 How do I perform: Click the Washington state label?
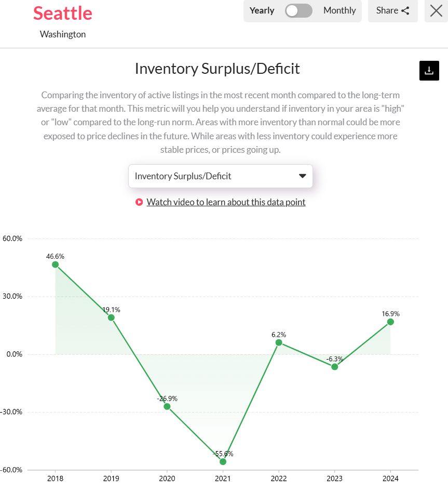point(62,34)
